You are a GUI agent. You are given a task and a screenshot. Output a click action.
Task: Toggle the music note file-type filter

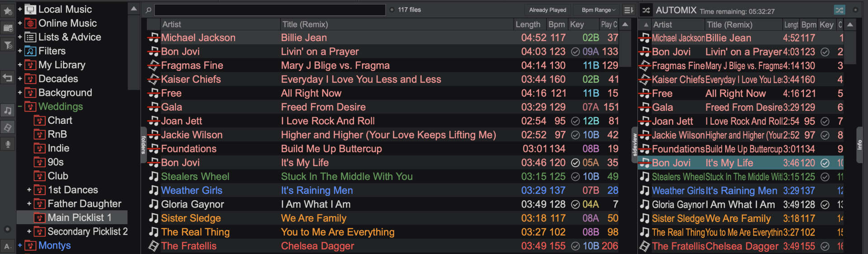(8, 110)
